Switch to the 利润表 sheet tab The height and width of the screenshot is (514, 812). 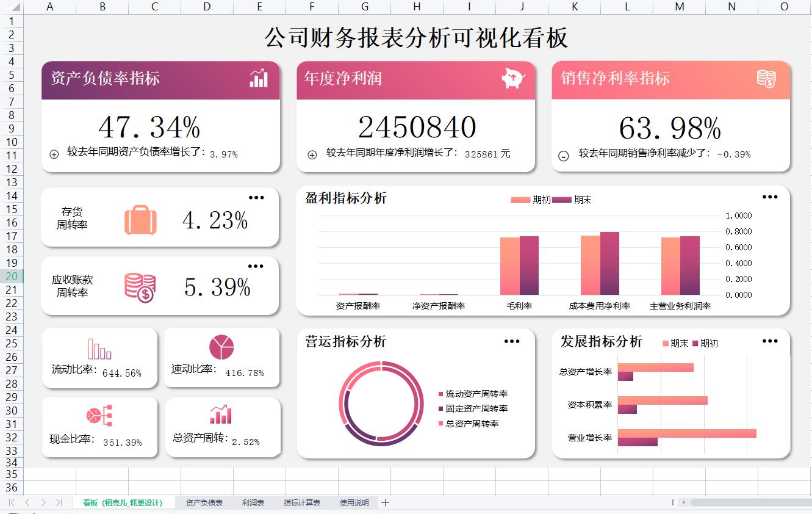[x=253, y=502]
